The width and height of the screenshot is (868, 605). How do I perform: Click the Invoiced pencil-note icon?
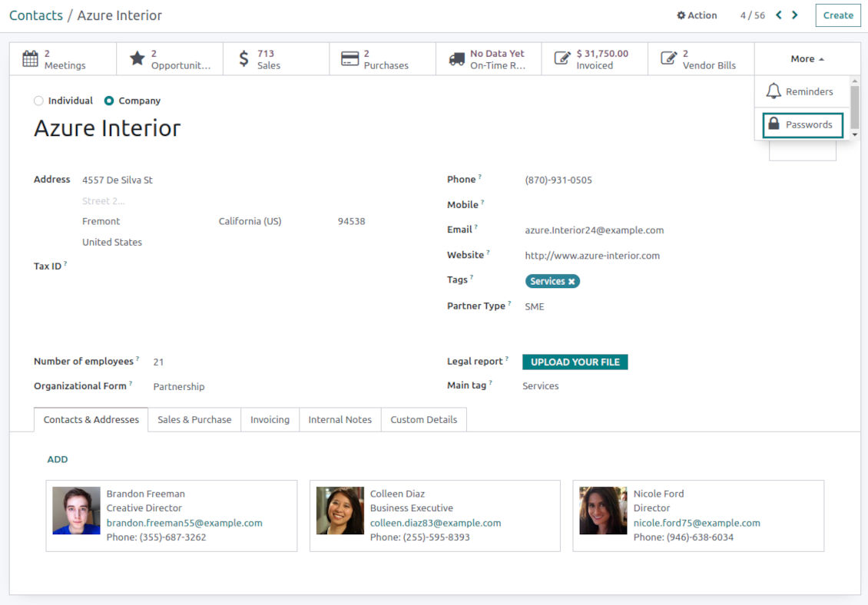pyautogui.click(x=563, y=59)
